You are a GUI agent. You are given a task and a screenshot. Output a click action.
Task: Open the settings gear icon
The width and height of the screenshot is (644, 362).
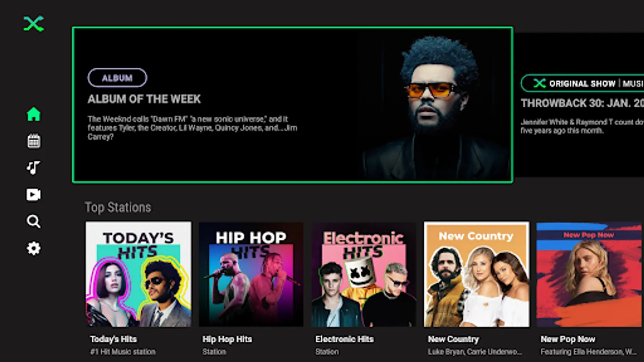[x=34, y=248]
